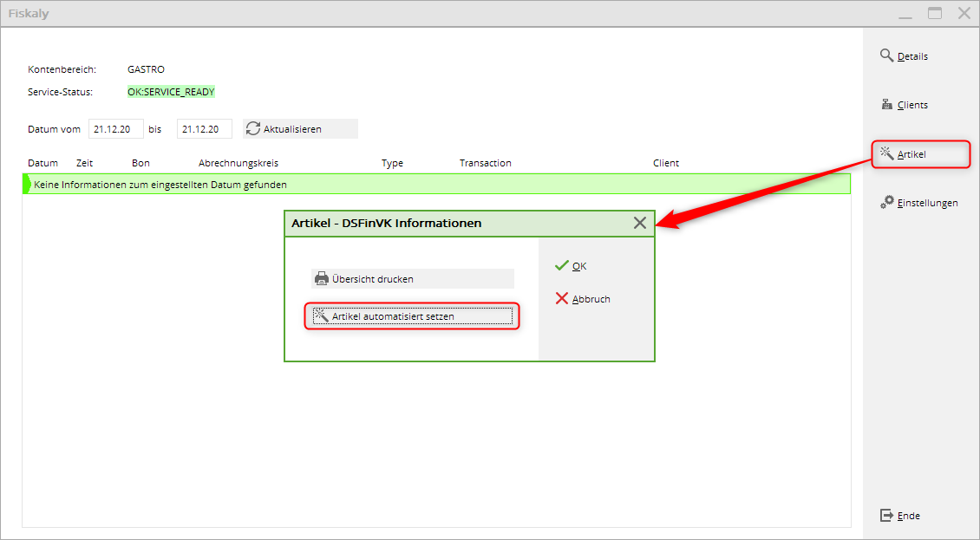The width and height of the screenshot is (980, 540).
Task: Click the GASTRO Kontenbereich value
Action: (x=146, y=69)
